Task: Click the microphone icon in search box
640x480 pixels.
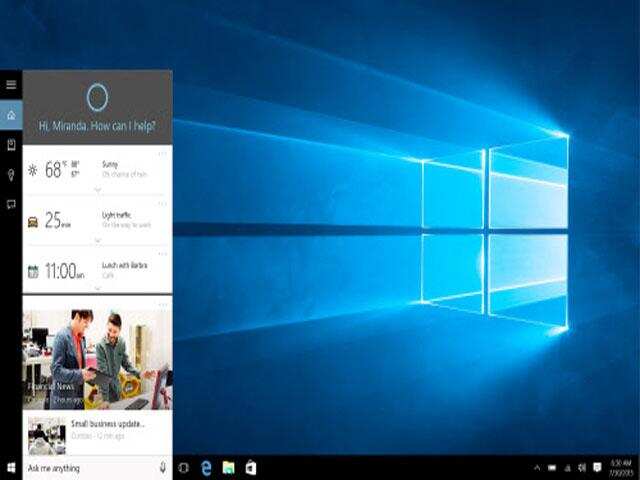Action: pos(162,468)
